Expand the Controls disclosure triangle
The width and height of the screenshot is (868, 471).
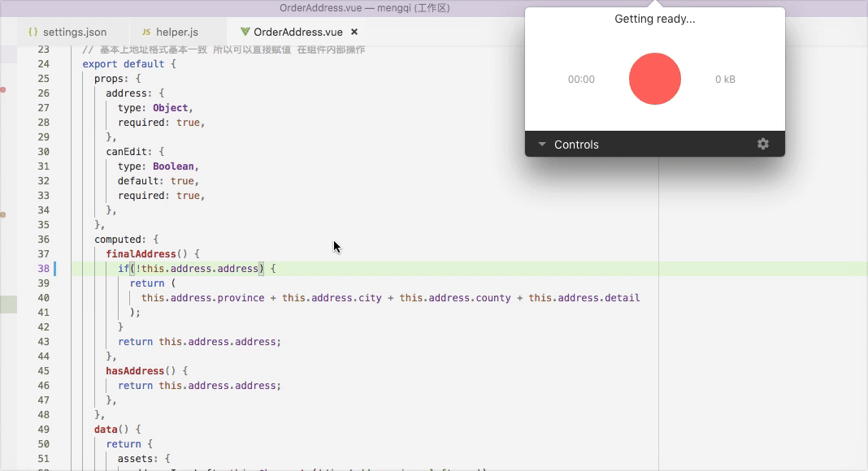coord(542,145)
